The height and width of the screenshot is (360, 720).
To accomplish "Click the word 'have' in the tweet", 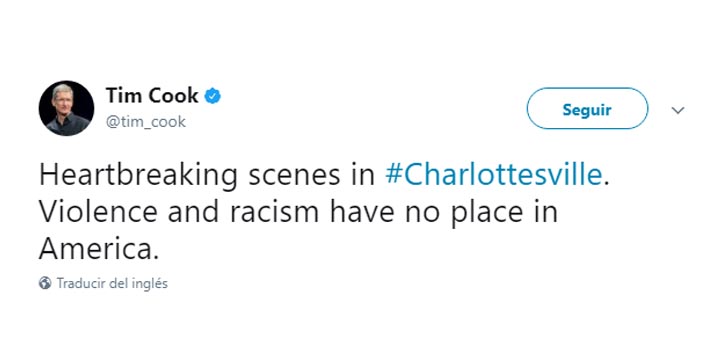I will [362, 214].
